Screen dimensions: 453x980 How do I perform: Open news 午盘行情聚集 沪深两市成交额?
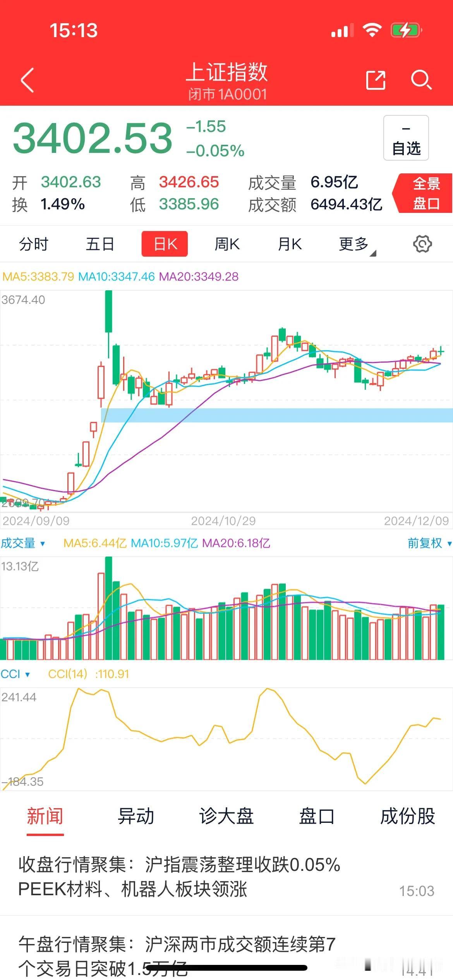pyautogui.click(x=226, y=948)
